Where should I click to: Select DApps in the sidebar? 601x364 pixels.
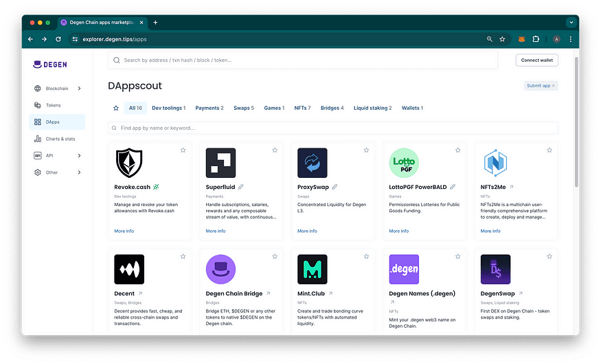click(x=57, y=122)
